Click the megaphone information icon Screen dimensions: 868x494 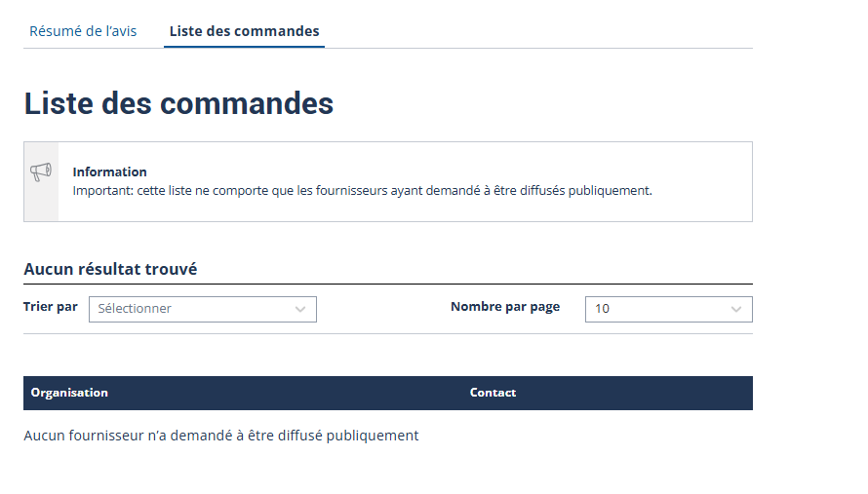(x=41, y=171)
